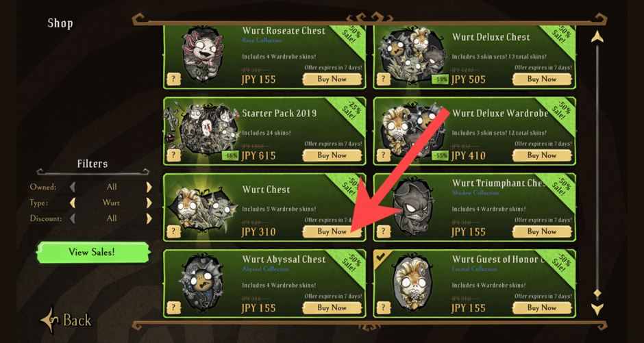Cycle Discount filter to previous option

coord(73,218)
